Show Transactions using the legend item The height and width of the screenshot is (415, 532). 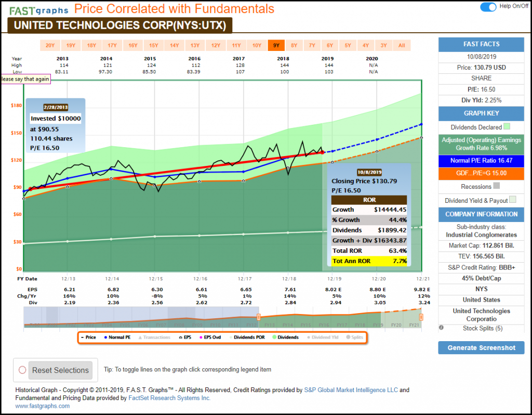153,338
